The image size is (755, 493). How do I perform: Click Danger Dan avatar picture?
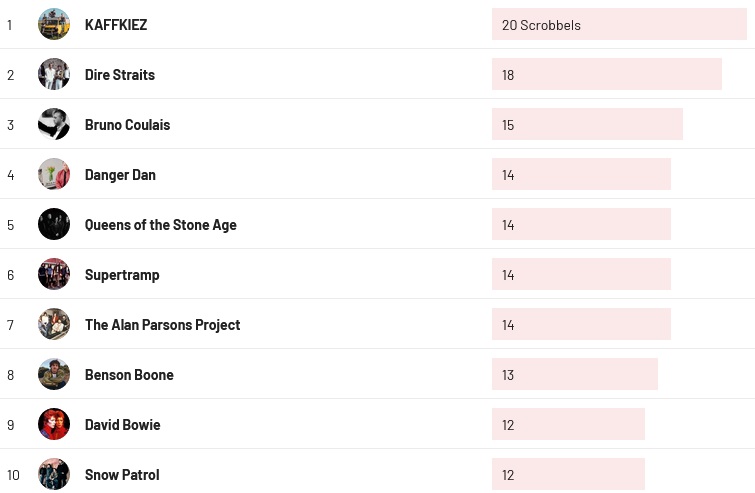coord(54,174)
